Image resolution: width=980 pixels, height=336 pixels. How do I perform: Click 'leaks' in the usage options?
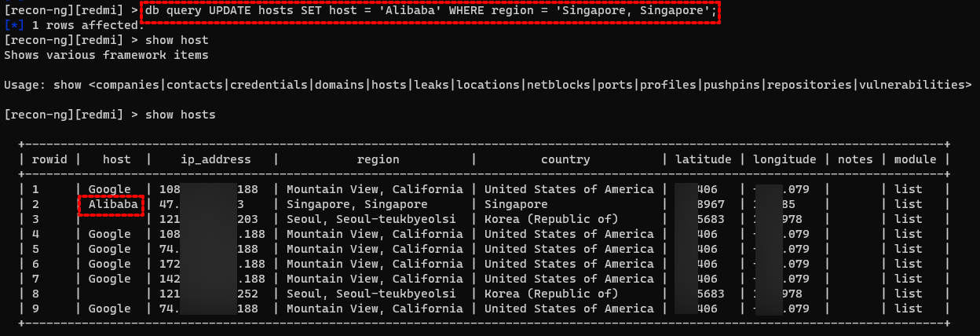(431, 85)
